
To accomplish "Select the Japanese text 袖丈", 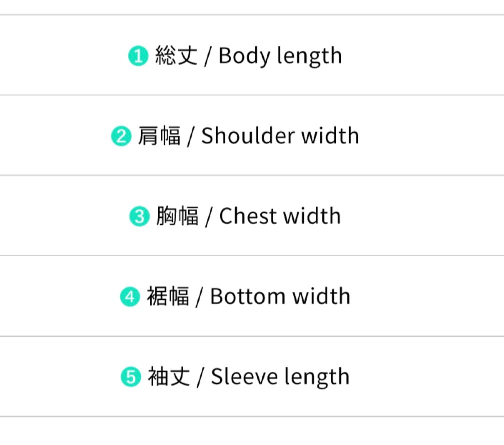I will click(x=169, y=377).
